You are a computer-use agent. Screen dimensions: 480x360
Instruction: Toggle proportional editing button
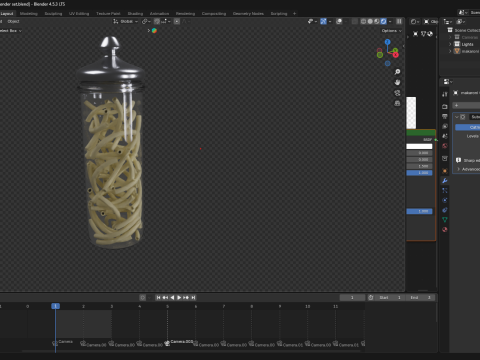177,21
